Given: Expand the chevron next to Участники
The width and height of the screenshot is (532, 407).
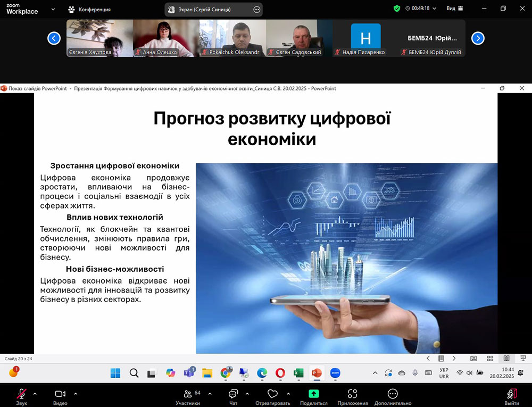Looking at the screenshot, I should tap(210, 394).
